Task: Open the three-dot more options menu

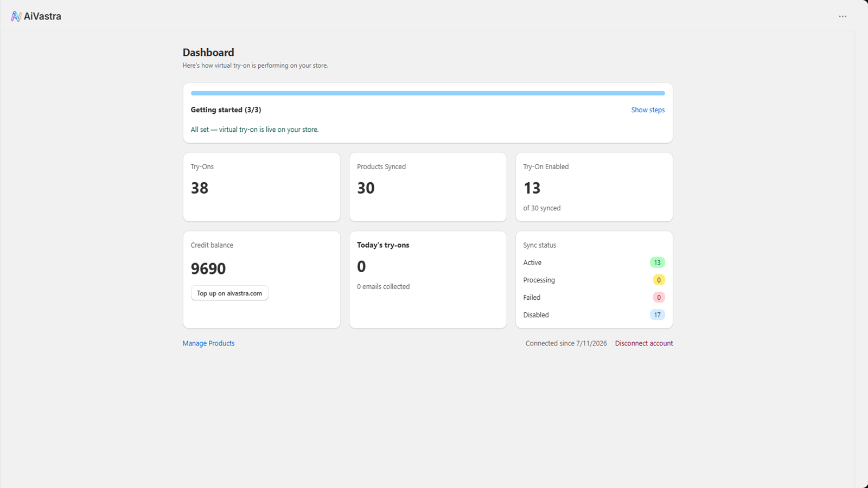Action: point(843,16)
